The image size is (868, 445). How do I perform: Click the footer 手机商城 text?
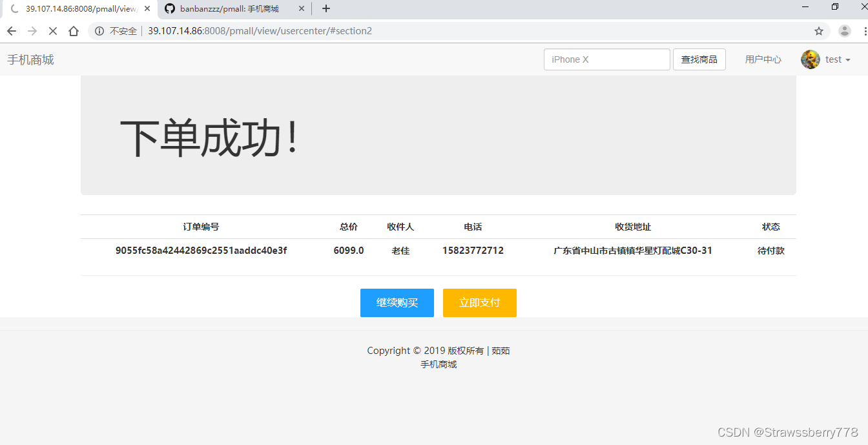pyautogui.click(x=439, y=364)
